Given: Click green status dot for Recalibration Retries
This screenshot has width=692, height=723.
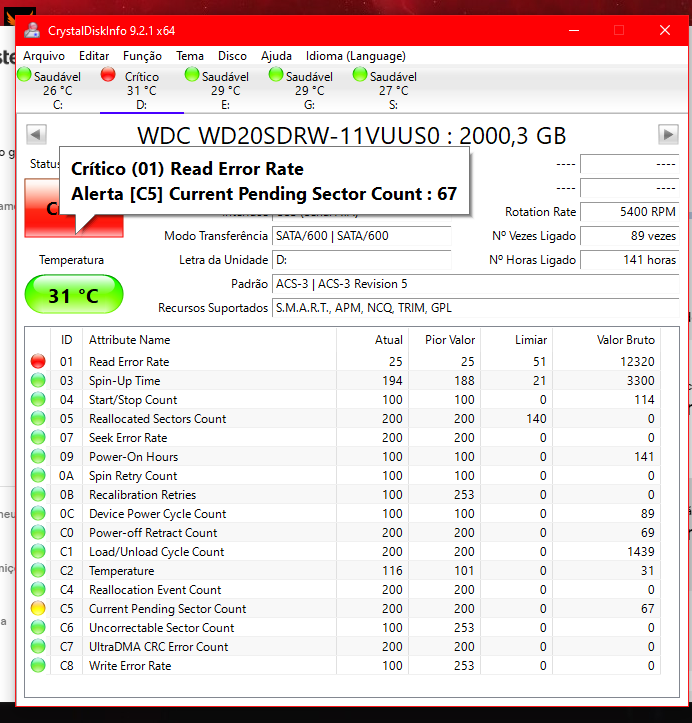Looking at the screenshot, I should point(38,494).
